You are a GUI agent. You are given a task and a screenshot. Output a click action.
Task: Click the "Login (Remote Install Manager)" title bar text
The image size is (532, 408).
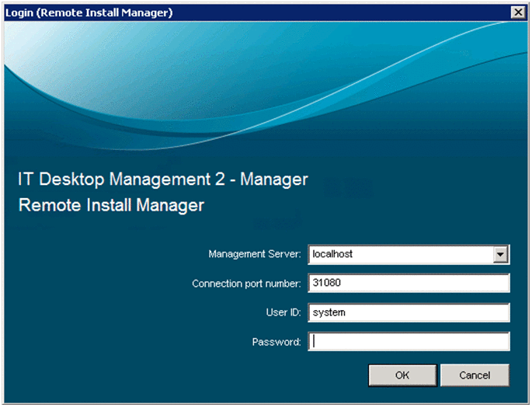(89, 12)
